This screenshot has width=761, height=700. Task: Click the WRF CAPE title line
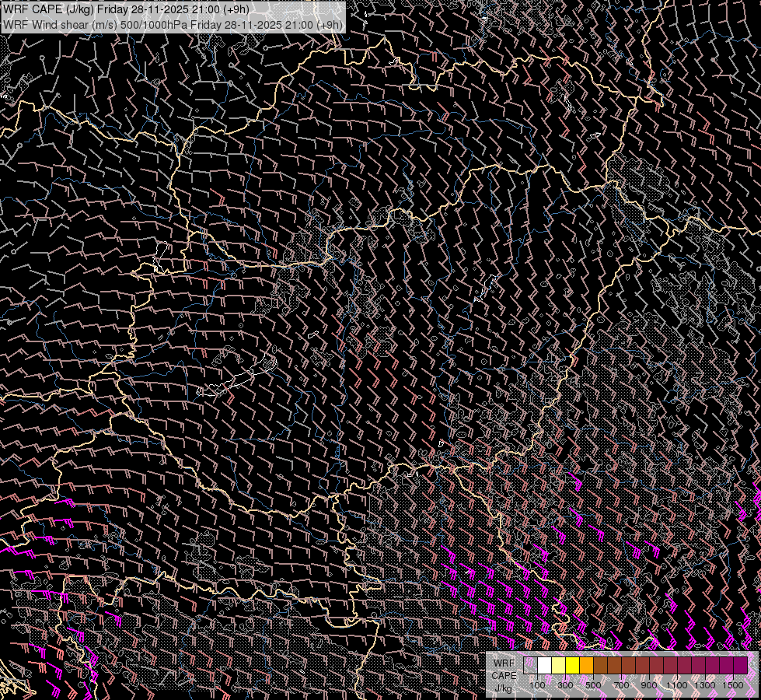tap(126, 9)
